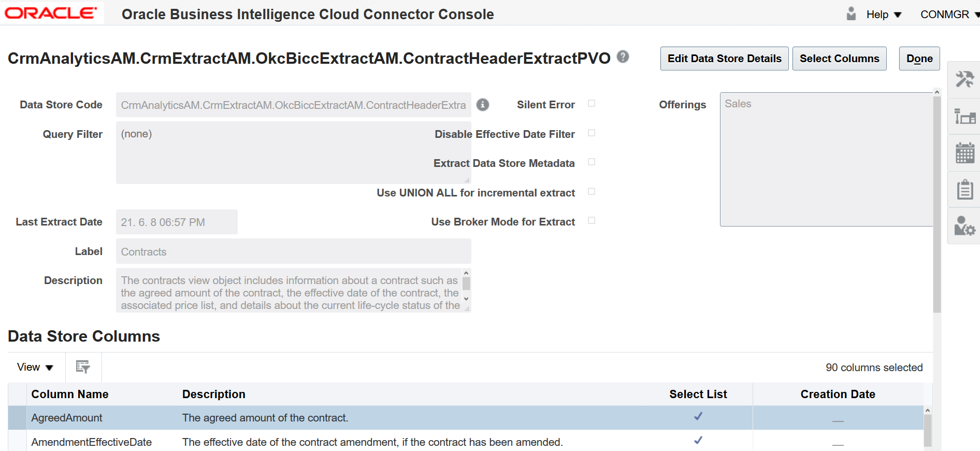Click the Select Columns button
The image size is (980, 451).
pyautogui.click(x=839, y=59)
